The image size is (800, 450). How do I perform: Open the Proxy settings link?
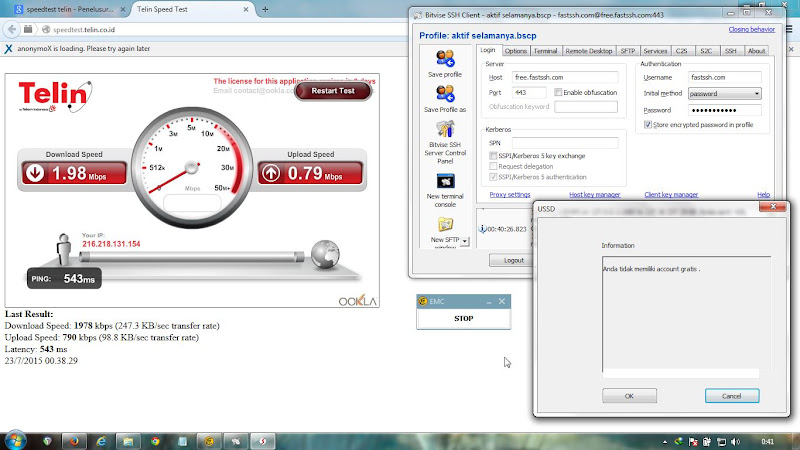pyautogui.click(x=510, y=194)
